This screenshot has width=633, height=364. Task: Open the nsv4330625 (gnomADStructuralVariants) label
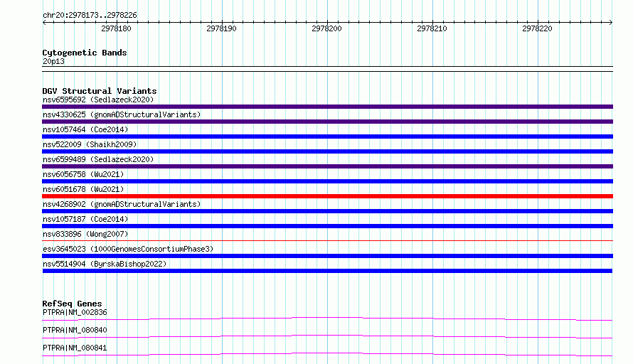tap(122, 114)
